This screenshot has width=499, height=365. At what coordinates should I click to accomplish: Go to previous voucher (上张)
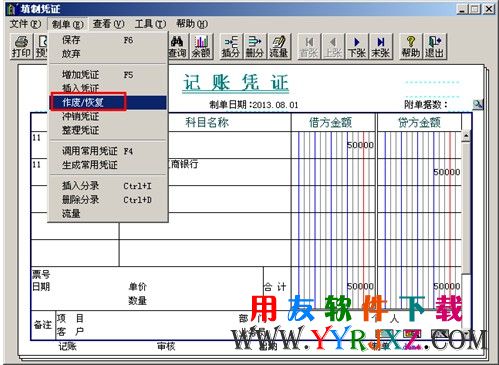332,46
